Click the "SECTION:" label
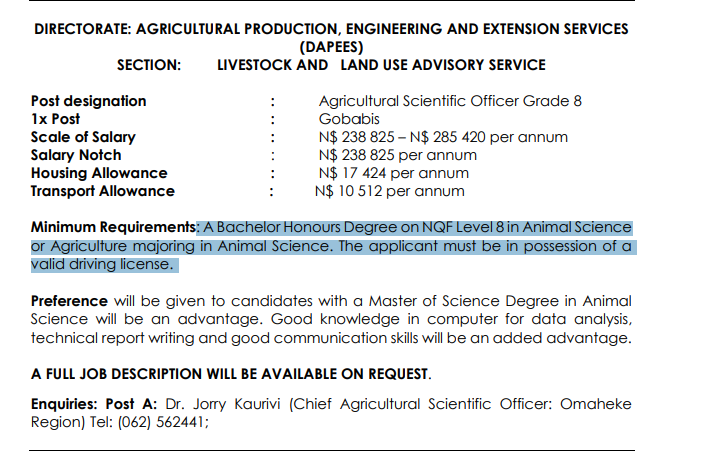Image resolution: width=714 pixels, height=459 pixels. 149,65
